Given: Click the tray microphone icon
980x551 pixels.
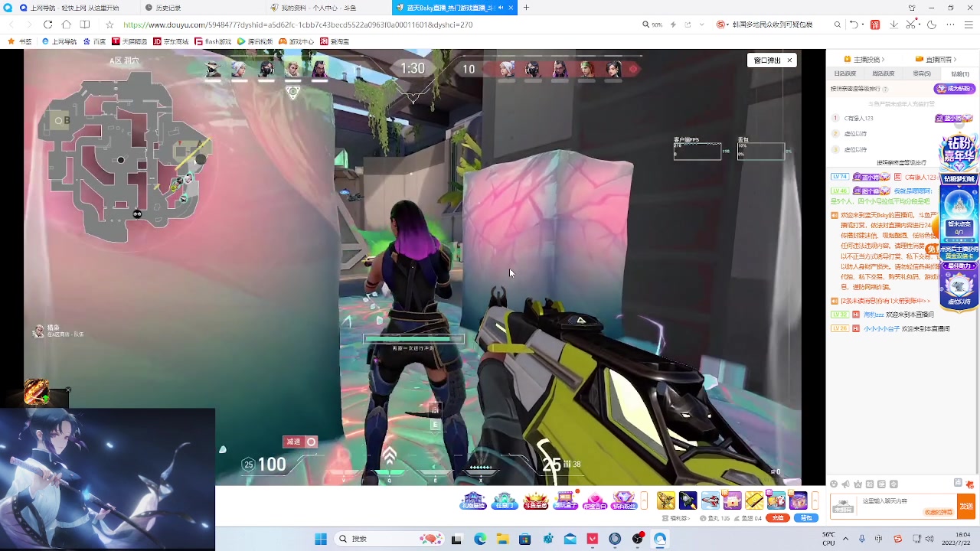Looking at the screenshot, I should [x=862, y=539].
